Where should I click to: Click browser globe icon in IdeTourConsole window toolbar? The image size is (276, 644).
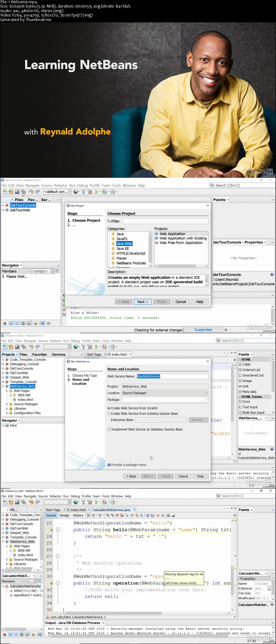click(76, 192)
